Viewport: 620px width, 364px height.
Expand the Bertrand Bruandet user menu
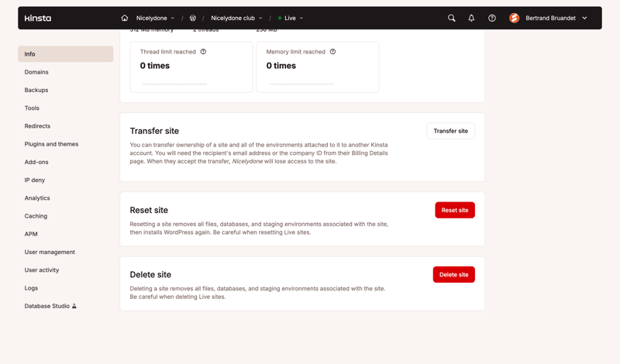(556, 18)
